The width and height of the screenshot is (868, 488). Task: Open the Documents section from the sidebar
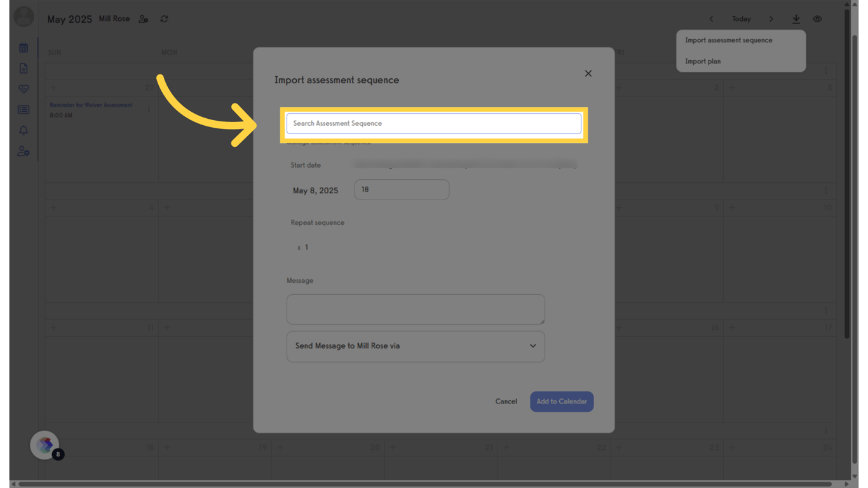24,68
